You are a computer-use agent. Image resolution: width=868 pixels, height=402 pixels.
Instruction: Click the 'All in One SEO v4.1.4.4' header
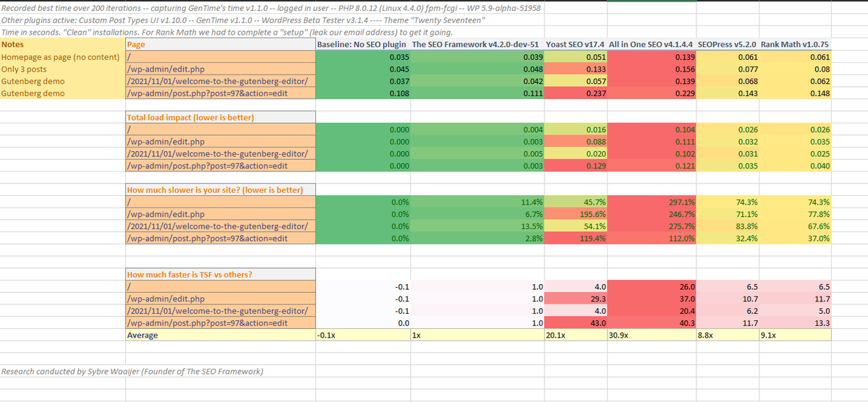[652, 45]
